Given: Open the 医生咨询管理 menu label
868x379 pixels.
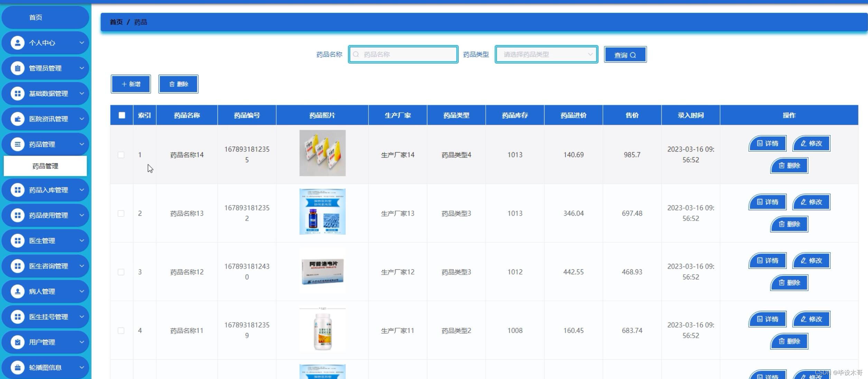Looking at the screenshot, I should click(x=48, y=266).
